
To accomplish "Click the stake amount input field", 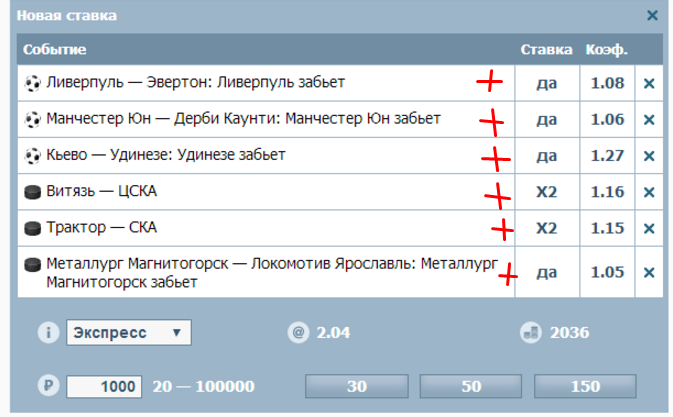I will point(105,386).
